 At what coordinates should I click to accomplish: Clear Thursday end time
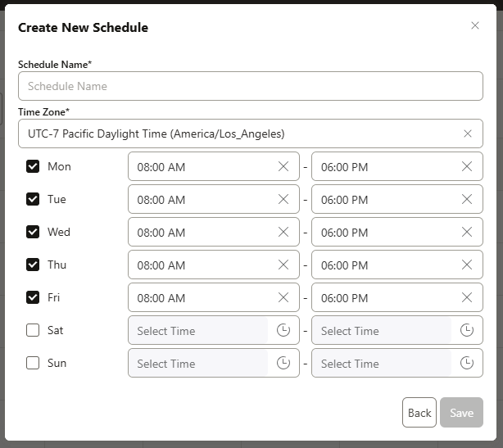click(x=467, y=265)
